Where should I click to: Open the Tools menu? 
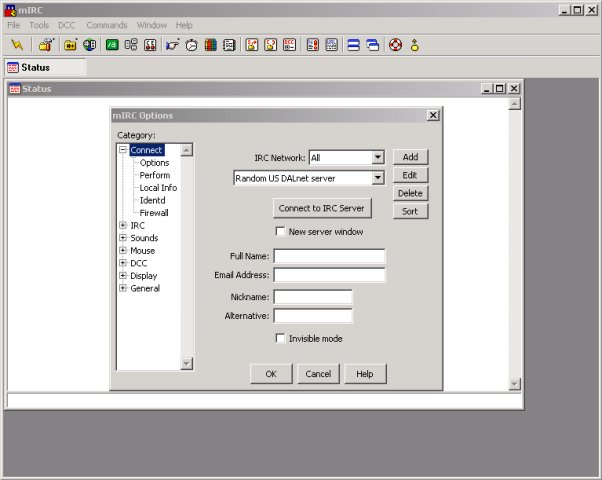point(39,24)
